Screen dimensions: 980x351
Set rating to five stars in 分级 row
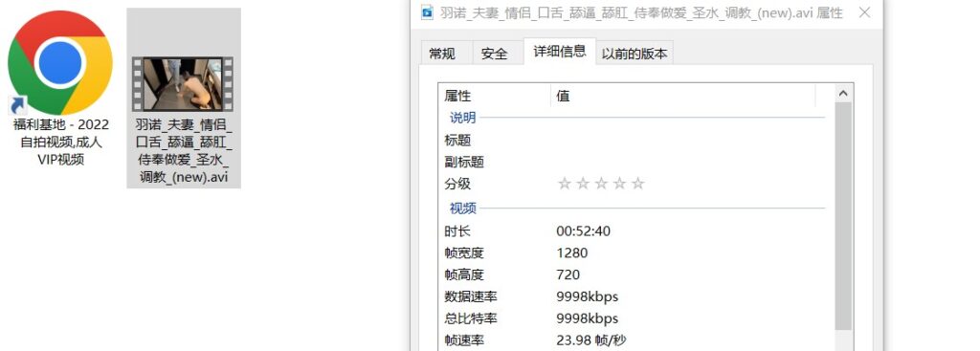637,184
